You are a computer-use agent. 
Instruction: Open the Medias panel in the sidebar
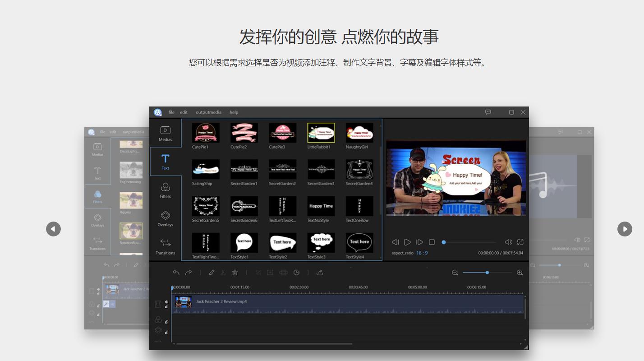(166, 134)
